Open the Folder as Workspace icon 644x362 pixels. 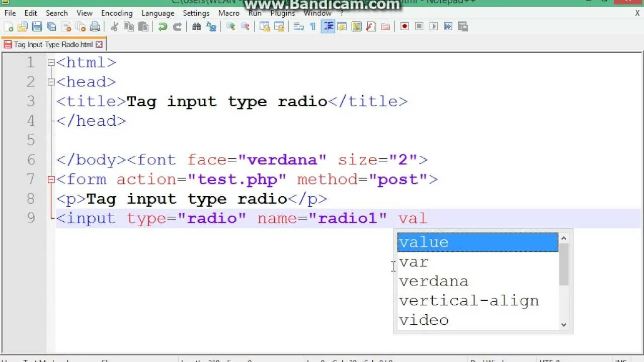(x=386, y=27)
